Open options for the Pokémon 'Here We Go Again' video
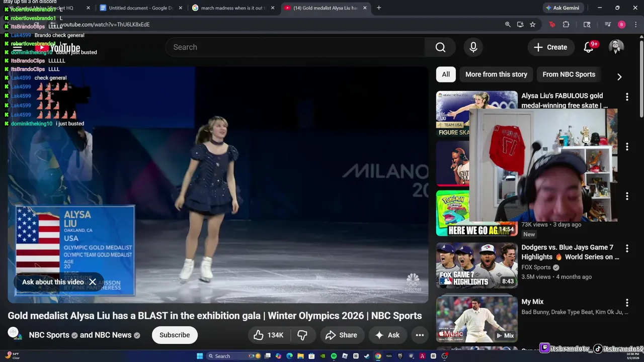 [x=627, y=196]
